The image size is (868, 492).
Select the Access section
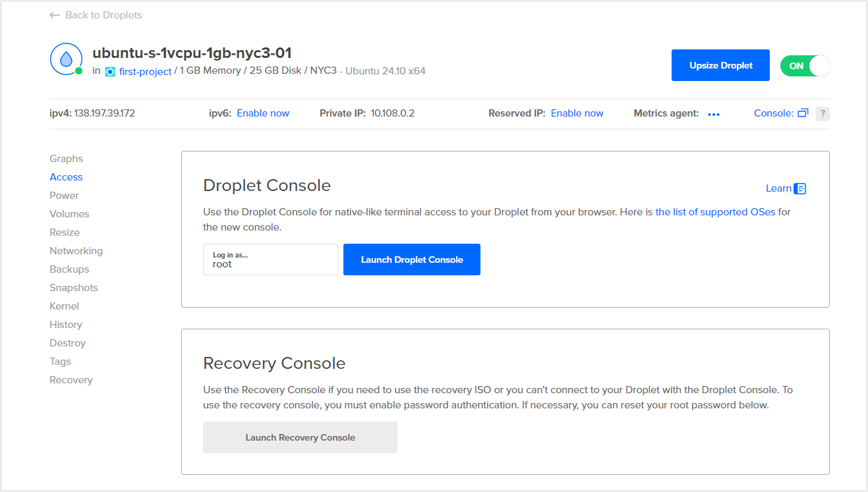coord(66,177)
